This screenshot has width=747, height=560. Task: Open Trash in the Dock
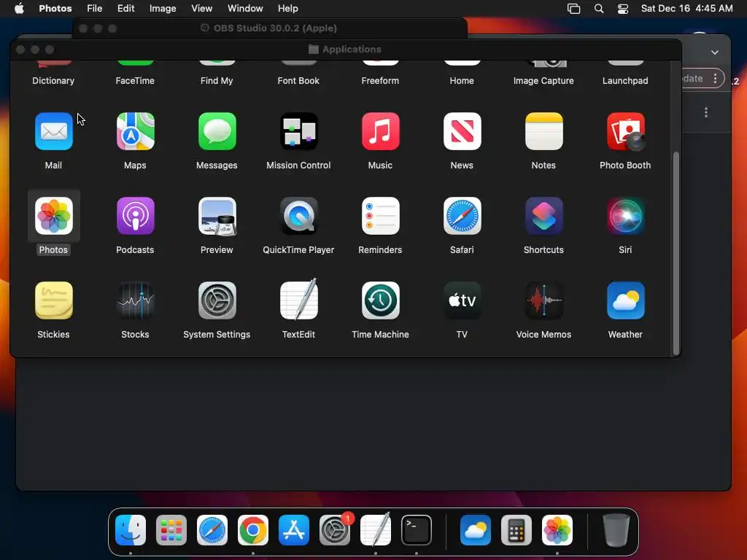click(x=616, y=530)
